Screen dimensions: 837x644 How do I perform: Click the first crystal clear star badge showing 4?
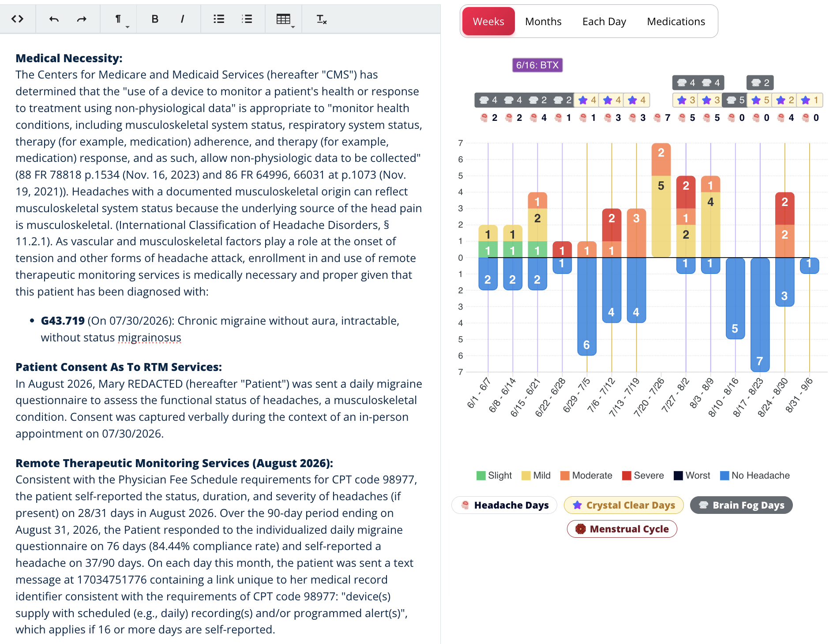pos(587,100)
